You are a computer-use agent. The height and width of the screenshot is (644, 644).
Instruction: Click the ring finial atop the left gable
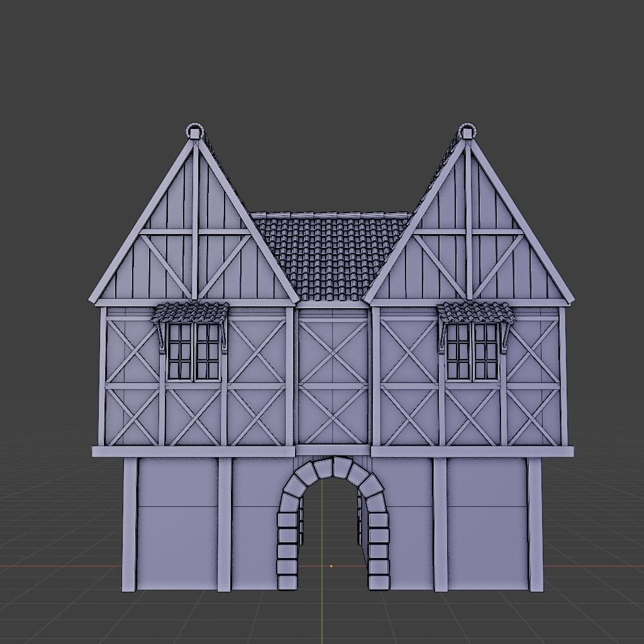[x=194, y=131]
